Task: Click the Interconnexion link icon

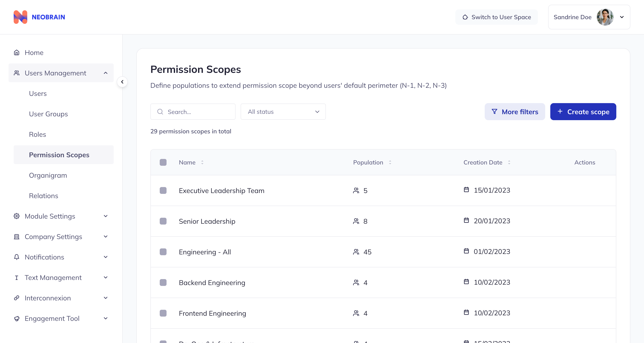Action: point(16,298)
